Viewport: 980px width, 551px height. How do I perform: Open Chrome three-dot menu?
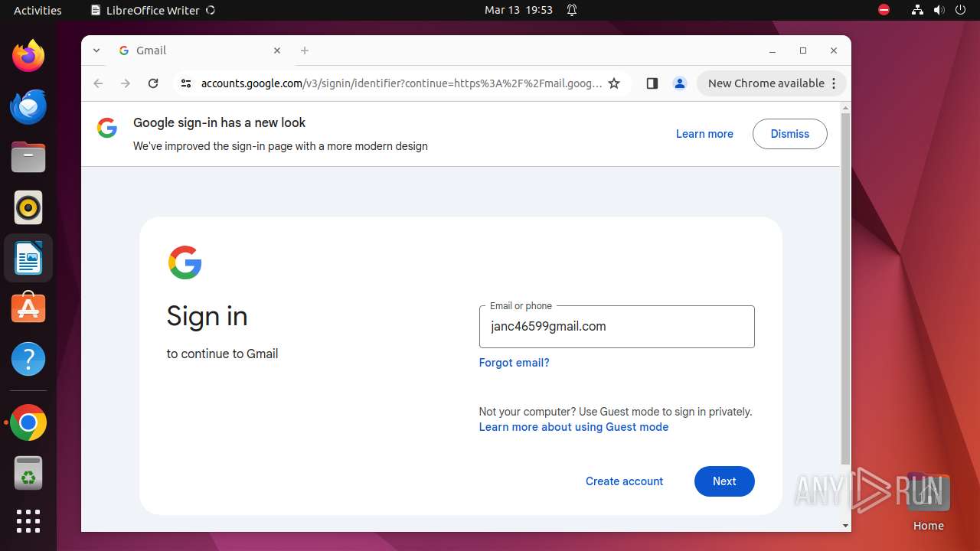point(834,83)
